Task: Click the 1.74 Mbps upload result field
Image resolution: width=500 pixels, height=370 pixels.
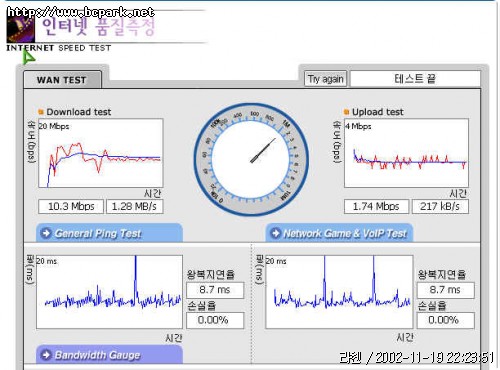Action: [x=376, y=206]
